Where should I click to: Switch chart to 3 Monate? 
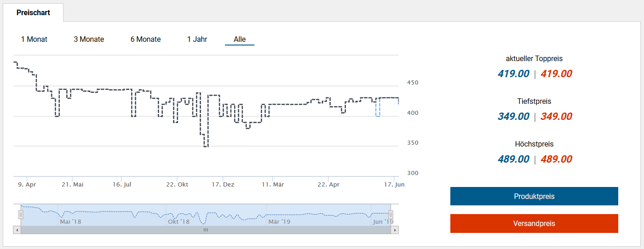(89, 40)
